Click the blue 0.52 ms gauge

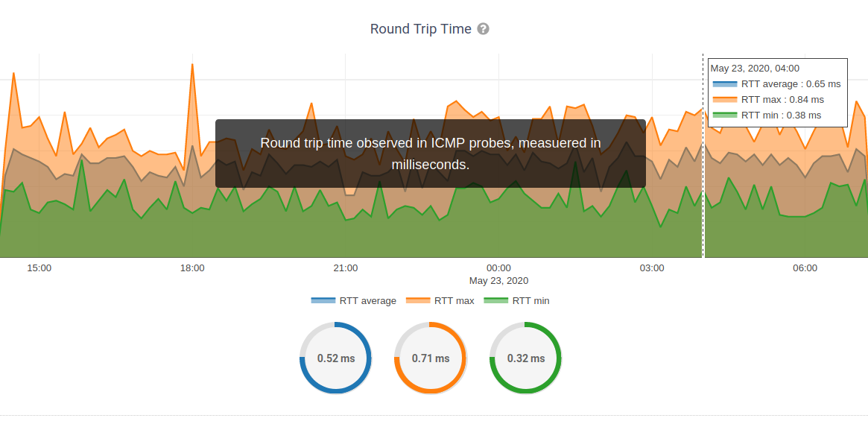[335, 358]
